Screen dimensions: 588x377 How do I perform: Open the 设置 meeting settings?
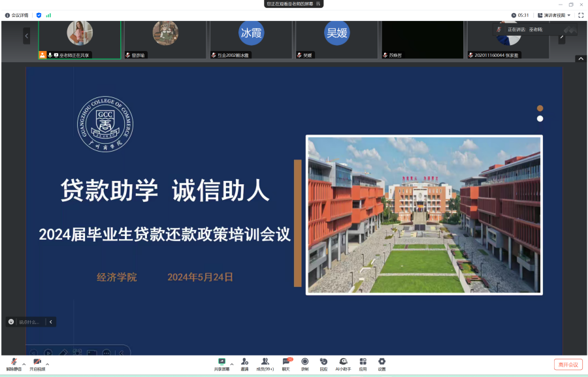point(383,363)
